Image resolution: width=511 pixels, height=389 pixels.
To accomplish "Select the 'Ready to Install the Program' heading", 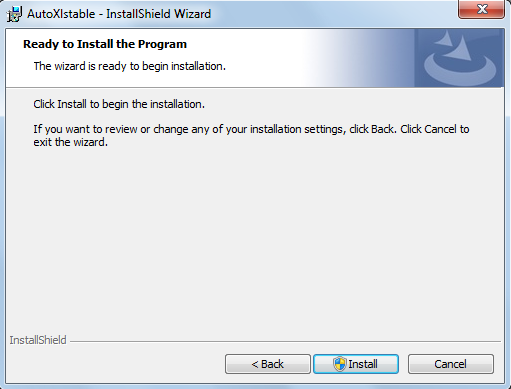I will [105, 44].
